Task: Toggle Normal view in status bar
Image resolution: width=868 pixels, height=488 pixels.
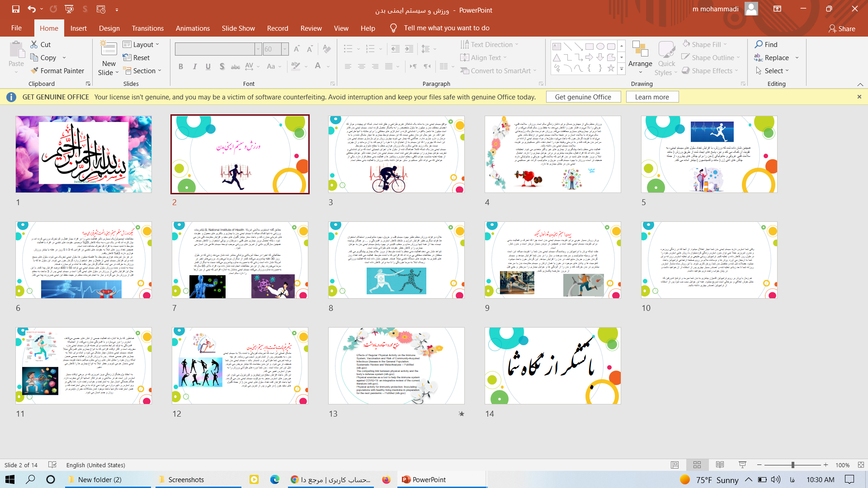Action: tap(675, 465)
